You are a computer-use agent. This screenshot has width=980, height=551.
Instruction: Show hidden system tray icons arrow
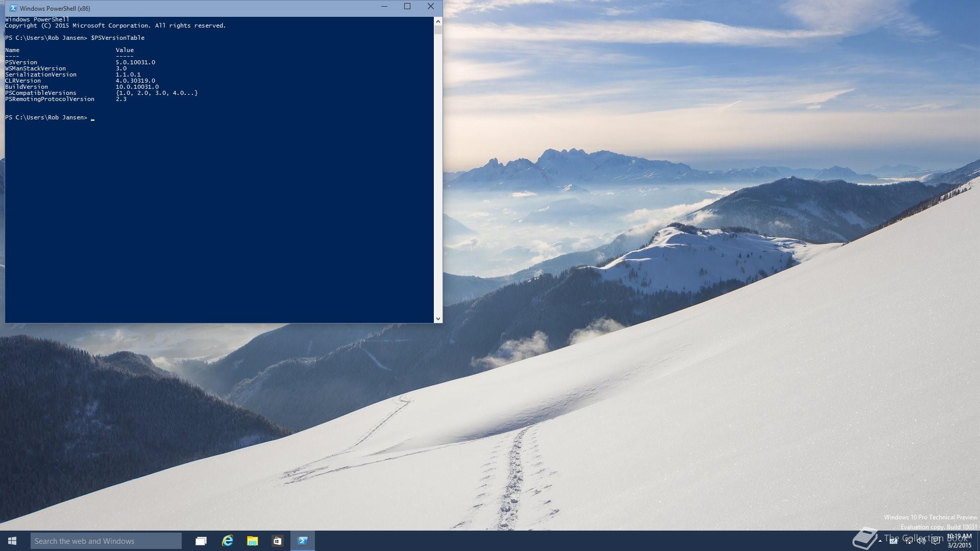click(x=880, y=541)
